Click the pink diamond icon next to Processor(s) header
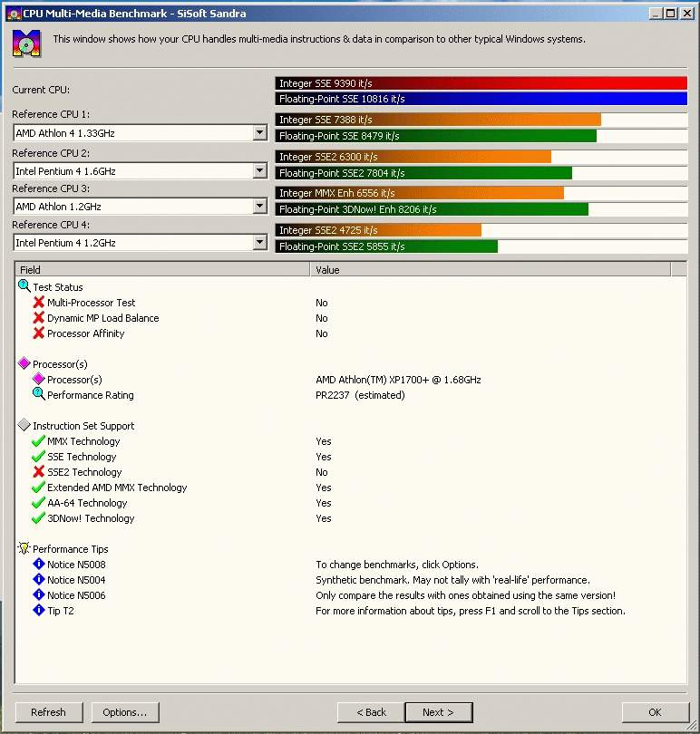The width and height of the screenshot is (700, 734). click(24, 363)
